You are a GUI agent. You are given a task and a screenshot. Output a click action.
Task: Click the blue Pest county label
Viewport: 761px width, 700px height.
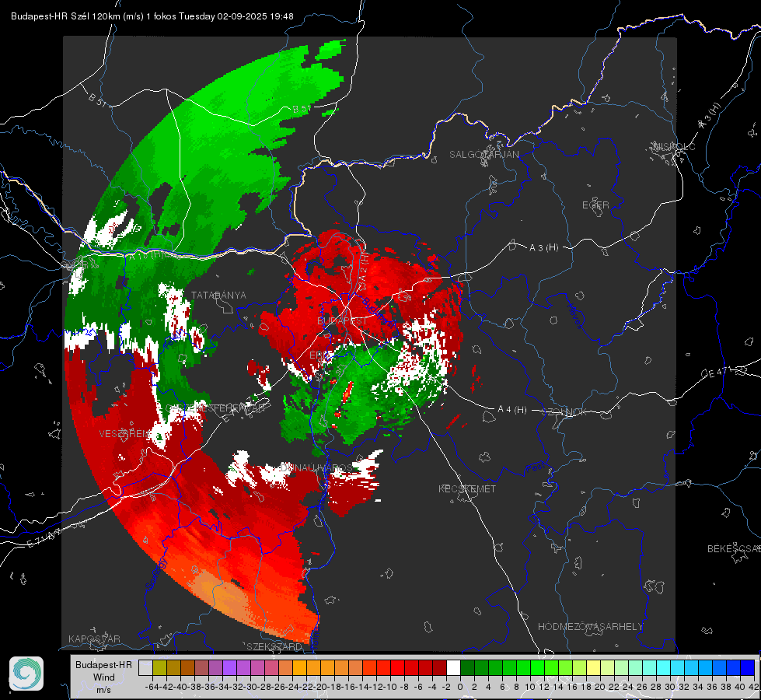coord(535,467)
